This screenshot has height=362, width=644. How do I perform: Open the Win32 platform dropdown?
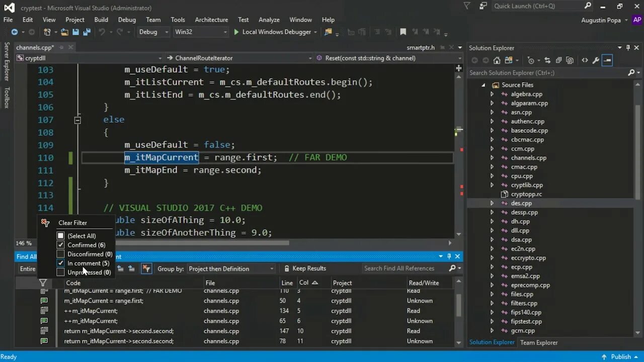pos(201,32)
